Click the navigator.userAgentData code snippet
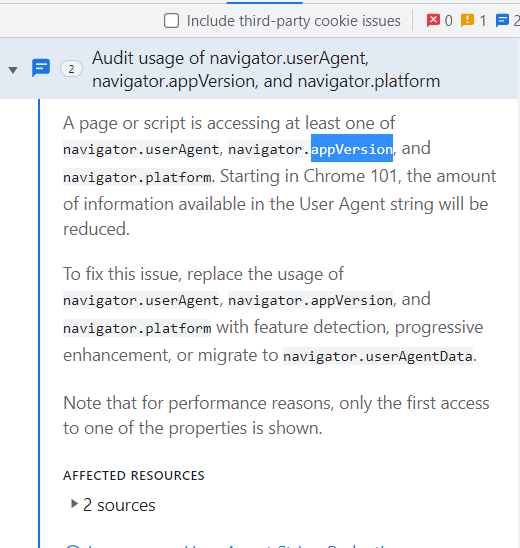Screen dimensions: 520x548 point(378,356)
